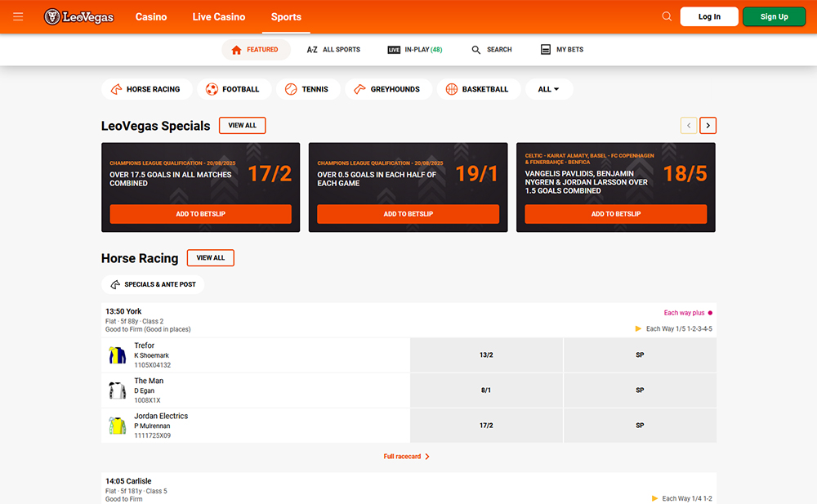Switch to the Live Casino tab
The image size is (817, 504).
pyautogui.click(x=218, y=16)
